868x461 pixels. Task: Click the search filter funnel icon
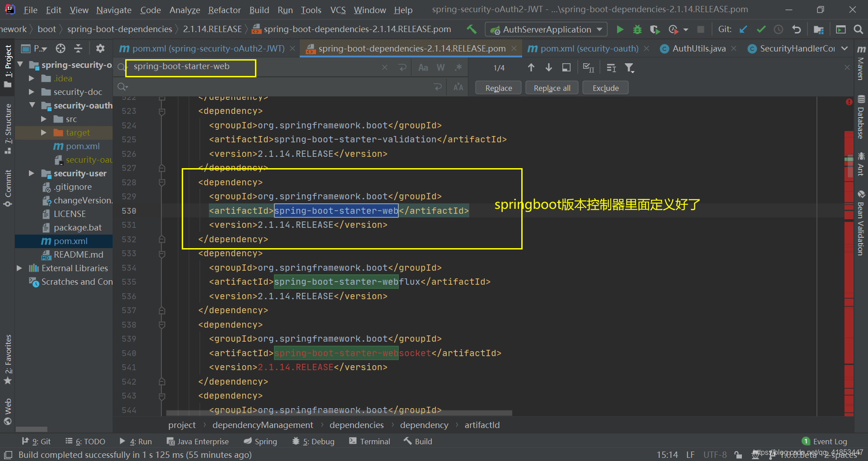(x=629, y=68)
